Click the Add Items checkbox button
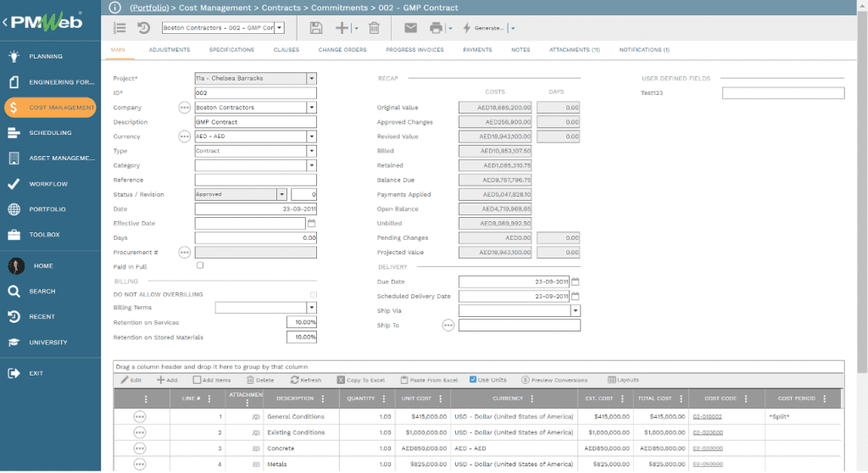Image resolution: width=868 pixels, height=473 pixels. [x=212, y=380]
